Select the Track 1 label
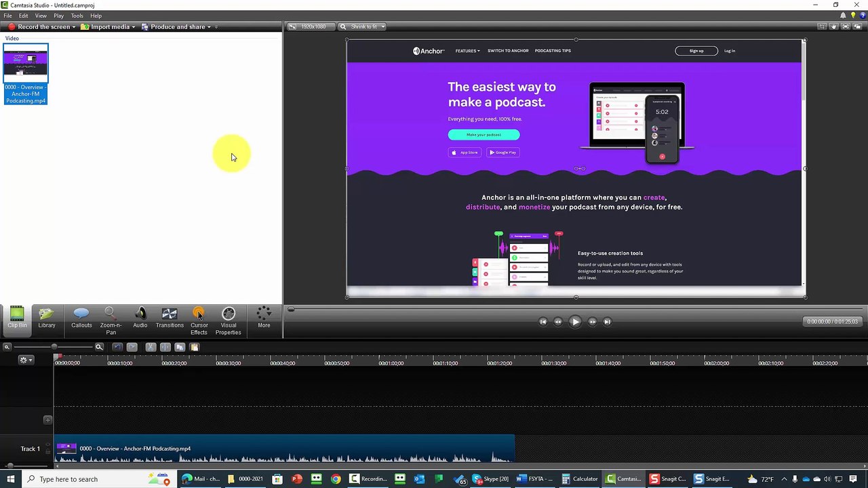The height and width of the screenshot is (488, 868). coord(31,449)
